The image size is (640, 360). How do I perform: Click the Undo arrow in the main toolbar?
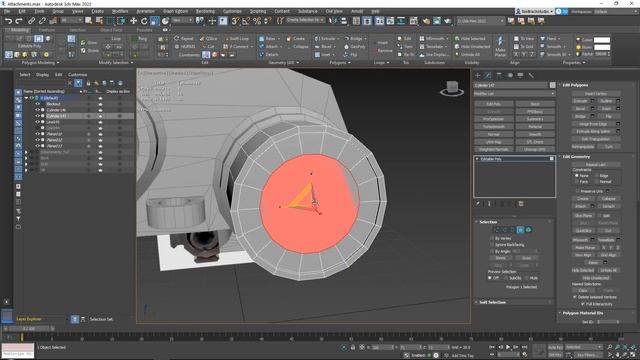pos(8,20)
